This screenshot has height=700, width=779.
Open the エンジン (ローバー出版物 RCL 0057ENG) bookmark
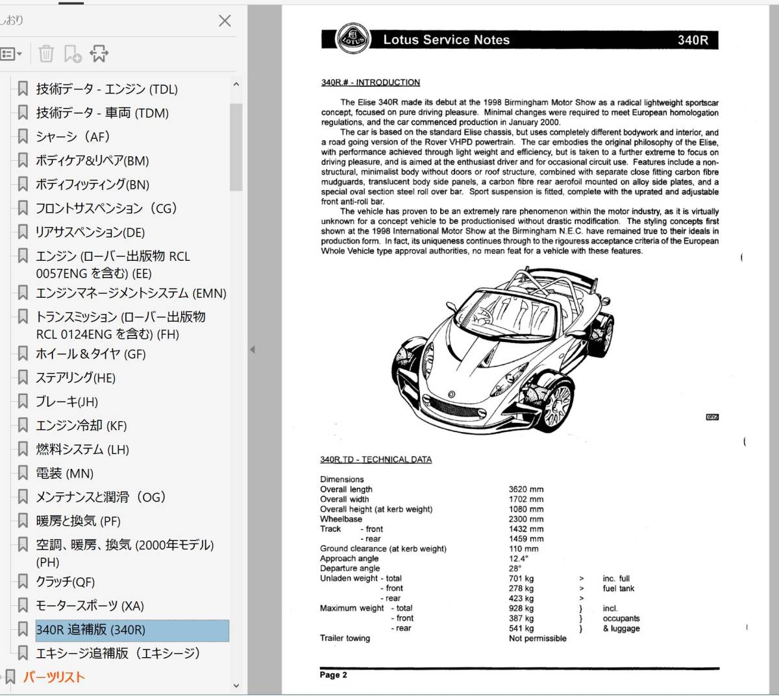coord(113,265)
